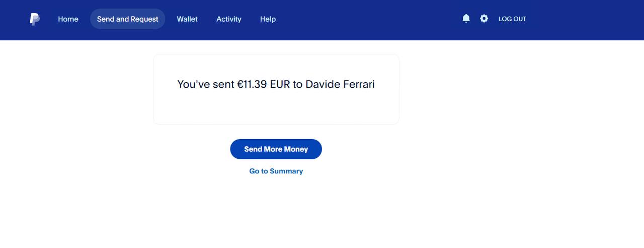Open account settings gear icon

484,19
